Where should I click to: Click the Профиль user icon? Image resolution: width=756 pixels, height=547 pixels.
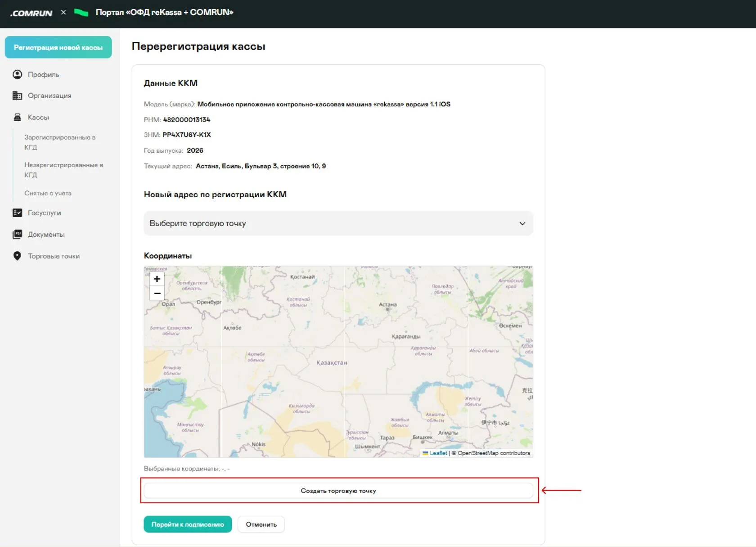(17, 74)
